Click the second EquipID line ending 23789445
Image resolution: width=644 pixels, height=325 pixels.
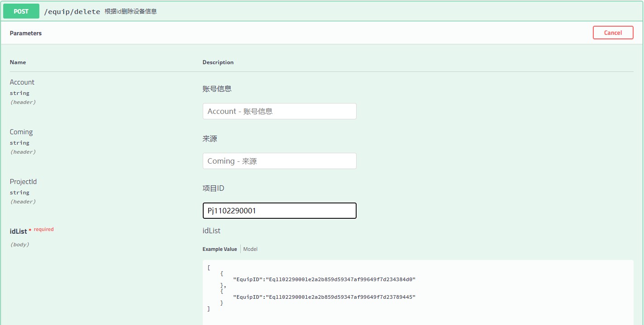point(324,297)
